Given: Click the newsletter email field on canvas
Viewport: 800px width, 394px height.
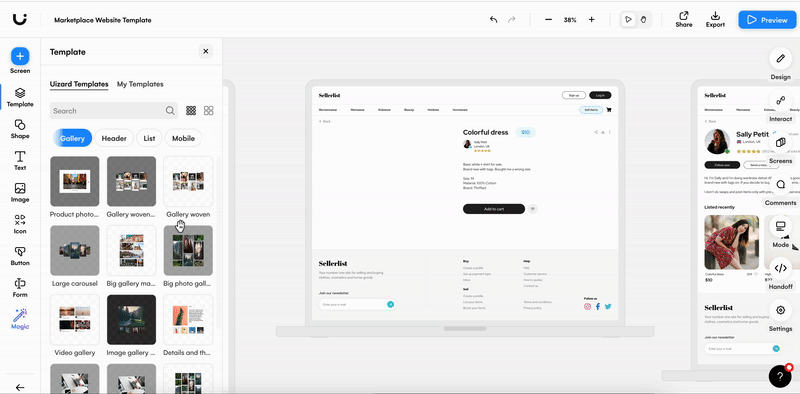Looking at the screenshot, I should (x=357, y=304).
